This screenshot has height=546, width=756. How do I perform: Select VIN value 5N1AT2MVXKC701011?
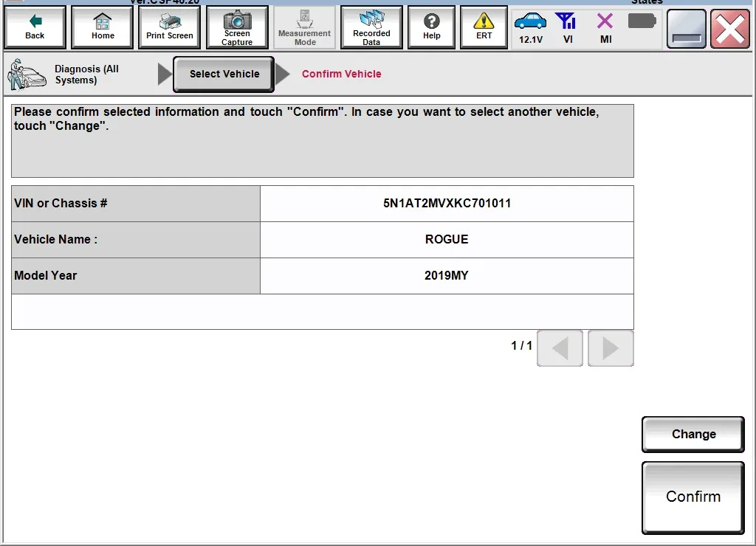447,204
